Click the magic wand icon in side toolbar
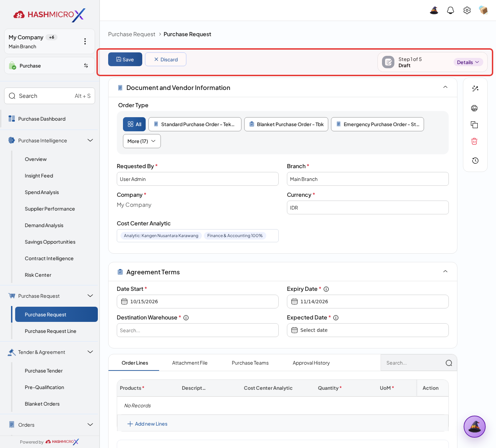This screenshot has height=448, width=496. (x=475, y=89)
